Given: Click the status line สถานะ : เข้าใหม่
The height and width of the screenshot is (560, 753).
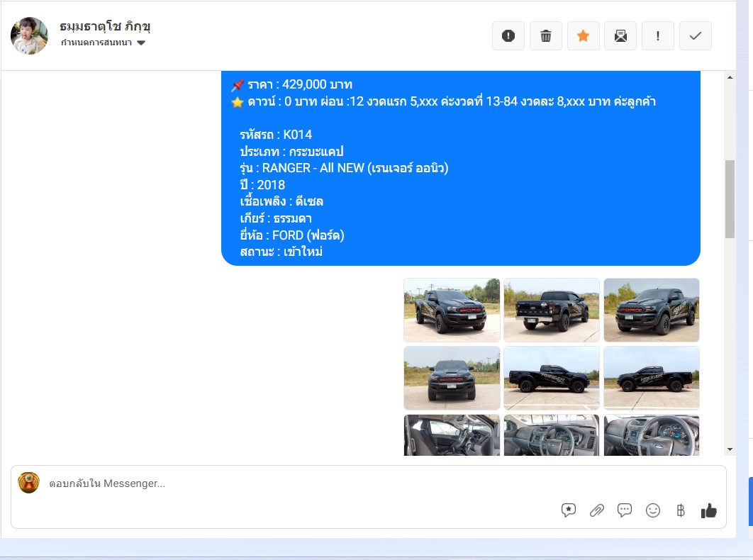Looking at the screenshot, I should click(281, 252).
